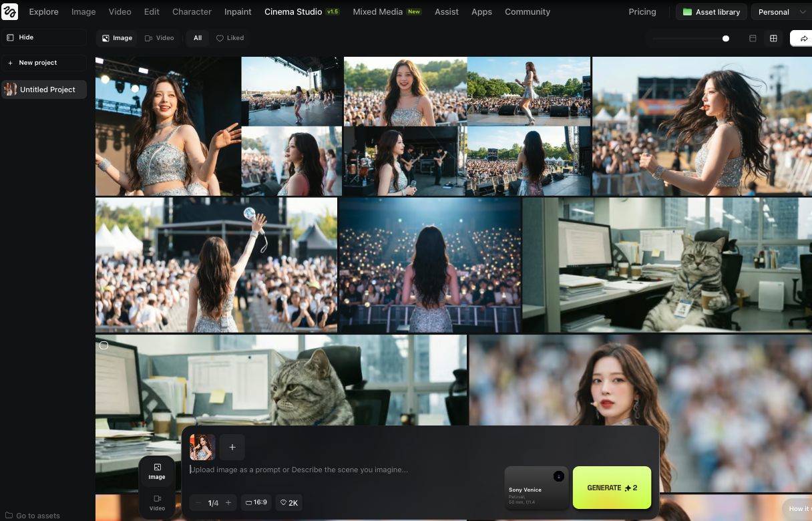Viewport: 812px width, 521px height.
Task: Switch to single-column layout view icon
Action: click(753, 39)
